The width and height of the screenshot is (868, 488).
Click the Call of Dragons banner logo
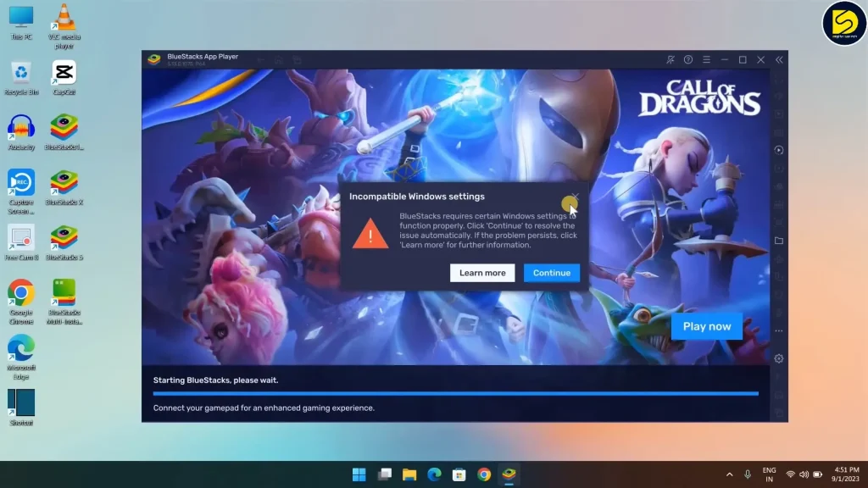point(699,98)
